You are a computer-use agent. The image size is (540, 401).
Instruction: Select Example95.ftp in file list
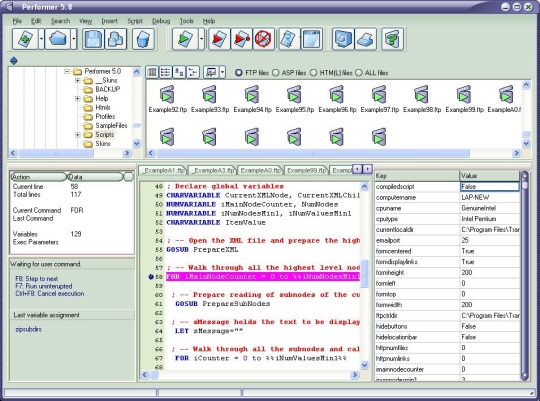295,99
